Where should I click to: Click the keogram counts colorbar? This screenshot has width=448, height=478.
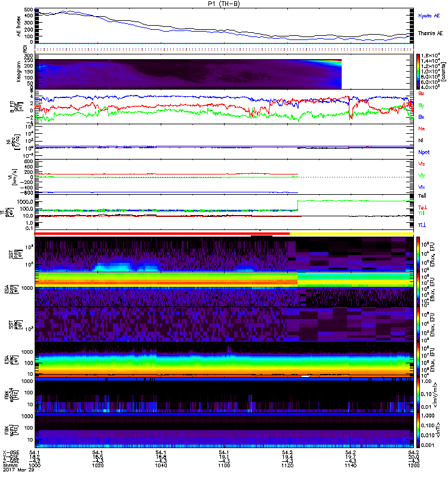coord(418,71)
